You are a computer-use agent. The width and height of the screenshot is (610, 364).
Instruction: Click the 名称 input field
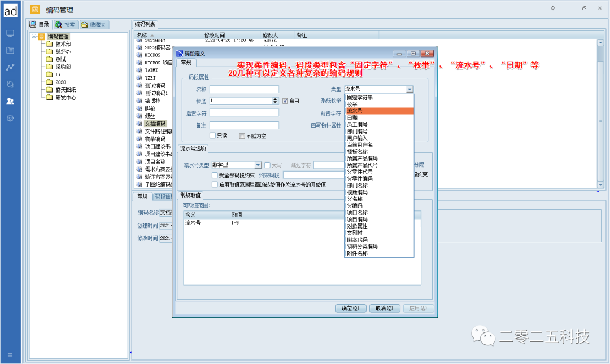click(x=244, y=89)
